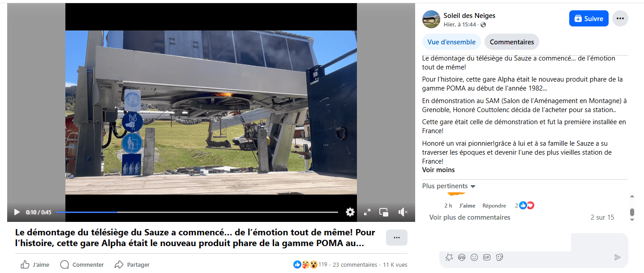Collapse post text with Voir moins
The image size is (644, 273).
click(x=438, y=170)
